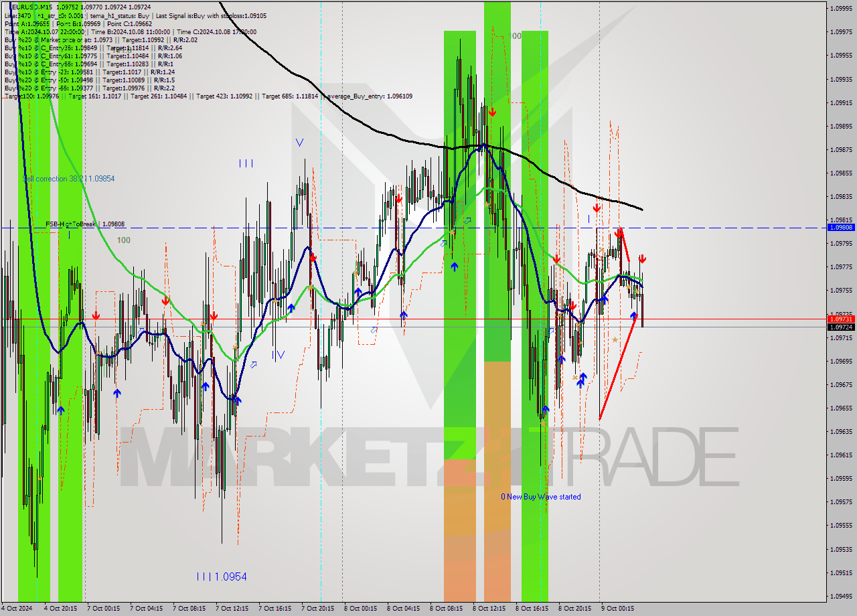The height and width of the screenshot is (616, 857).
Task: Click the 'Sell correction 38.2' label
Action: tap(68, 179)
